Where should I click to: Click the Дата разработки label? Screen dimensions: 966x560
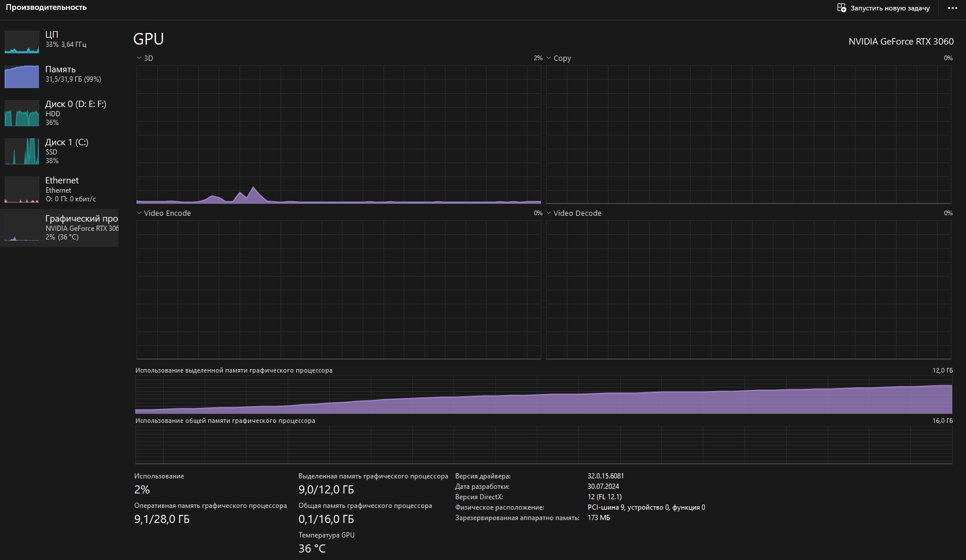pyautogui.click(x=482, y=487)
